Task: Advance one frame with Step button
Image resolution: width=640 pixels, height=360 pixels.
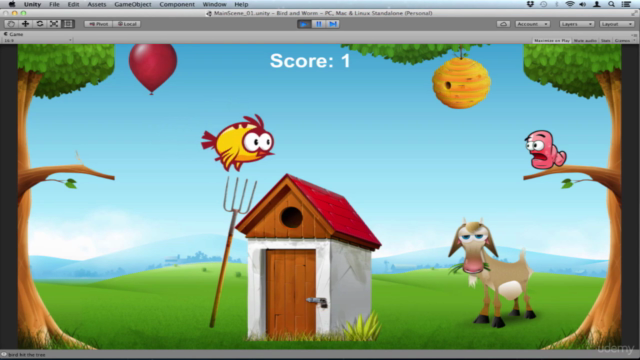Action: (333, 24)
